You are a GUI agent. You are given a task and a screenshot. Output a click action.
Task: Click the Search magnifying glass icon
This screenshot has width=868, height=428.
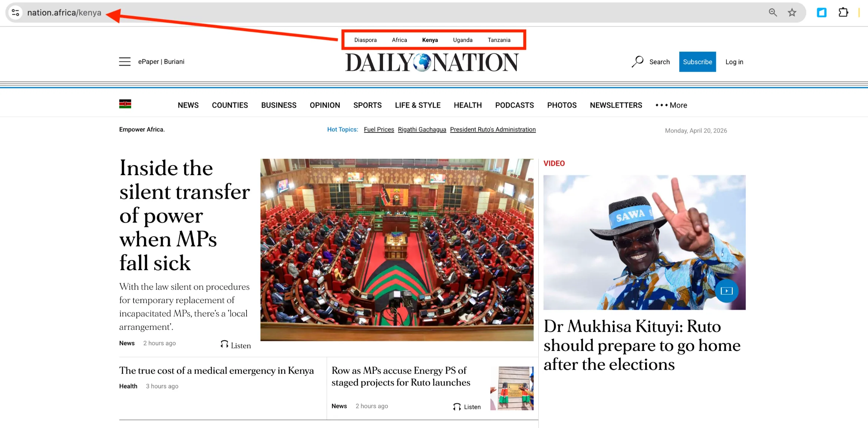click(637, 62)
